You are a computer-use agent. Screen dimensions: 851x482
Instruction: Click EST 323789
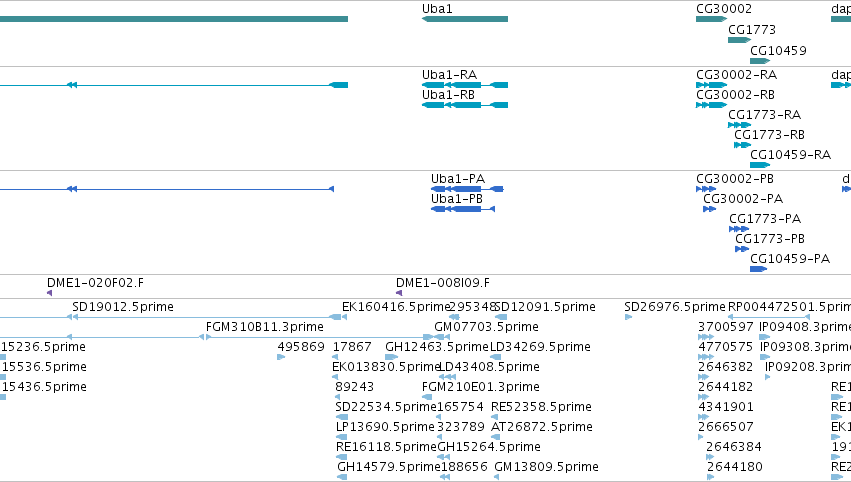point(461,427)
